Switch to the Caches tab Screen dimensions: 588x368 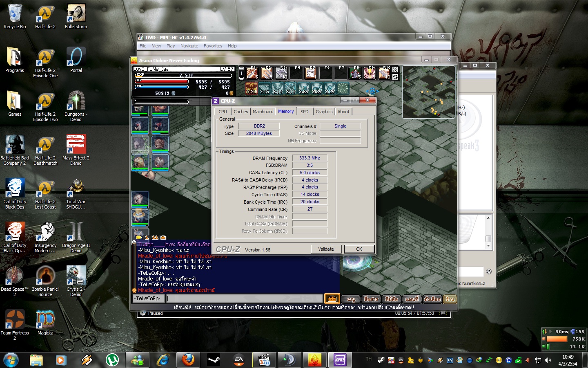click(241, 112)
